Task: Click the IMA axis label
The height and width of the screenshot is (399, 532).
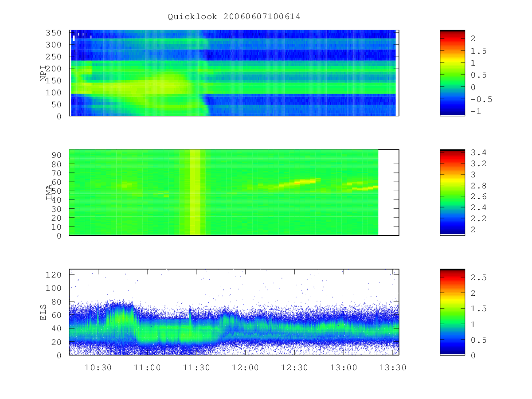Action: click(50, 192)
